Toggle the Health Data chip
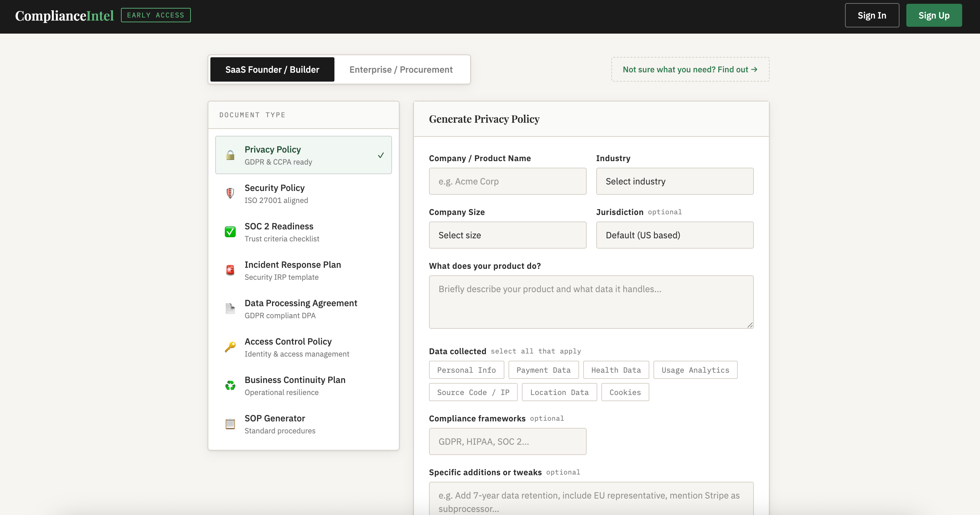The image size is (980, 515). [615, 370]
